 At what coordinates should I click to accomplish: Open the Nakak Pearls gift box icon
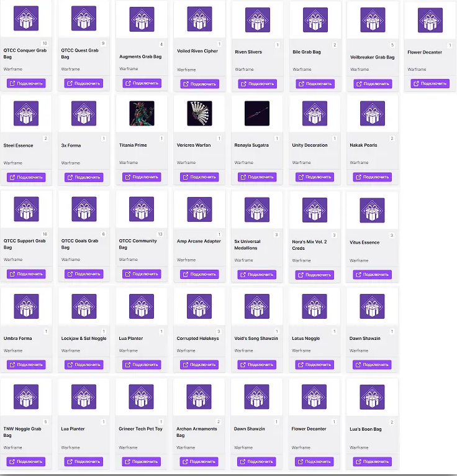pos(373,114)
